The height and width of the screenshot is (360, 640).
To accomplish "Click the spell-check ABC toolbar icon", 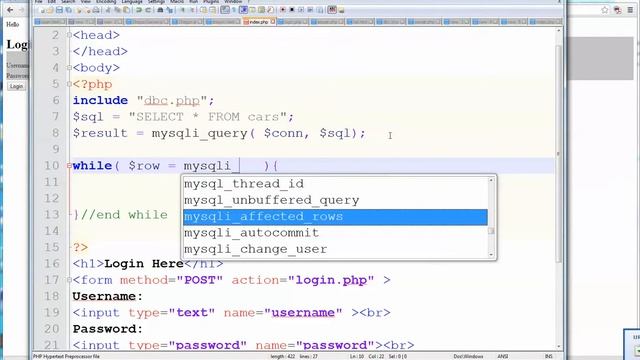I will [x=333, y=10].
